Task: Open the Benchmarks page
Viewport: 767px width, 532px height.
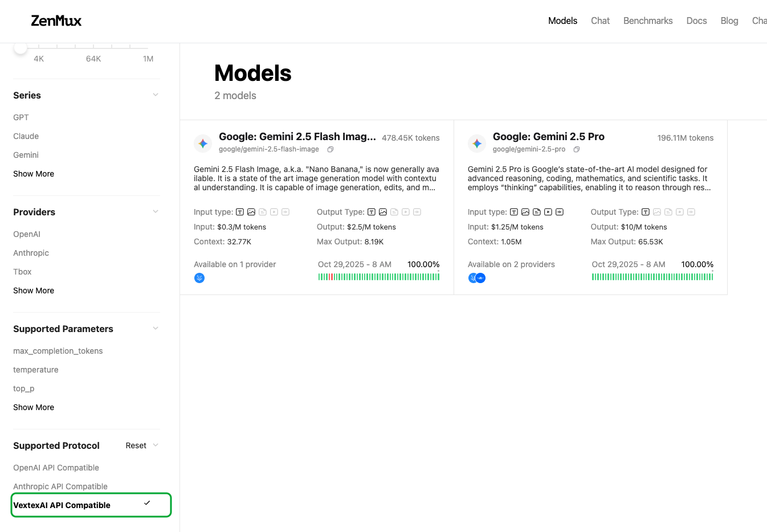Action: 648,21
